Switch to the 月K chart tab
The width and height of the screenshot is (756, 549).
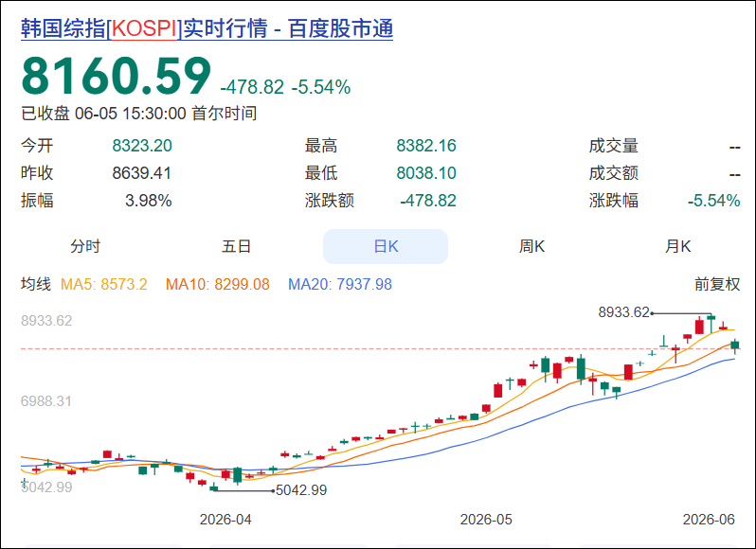point(677,246)
